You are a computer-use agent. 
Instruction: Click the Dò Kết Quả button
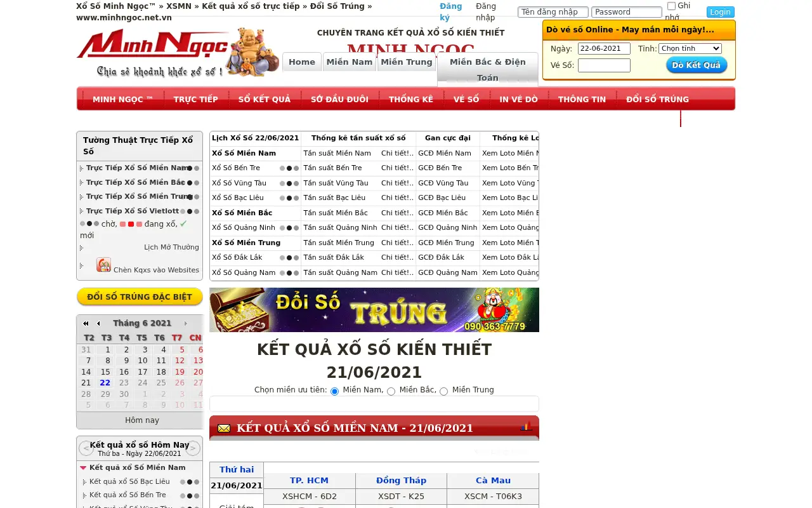[x=697, y=65]
